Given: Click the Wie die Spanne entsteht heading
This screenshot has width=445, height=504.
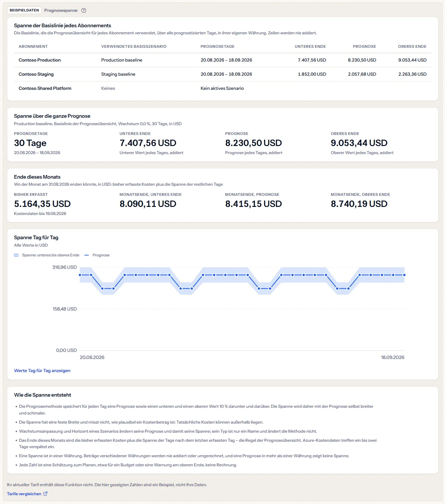Looking at the screenshot, I should pyautogui.click(x=43, y=395).
